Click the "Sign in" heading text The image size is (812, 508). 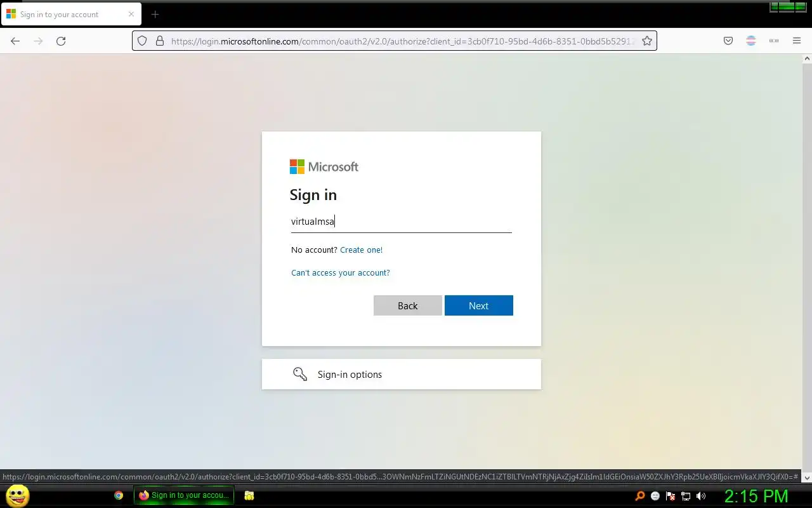[x=313, y=195]
